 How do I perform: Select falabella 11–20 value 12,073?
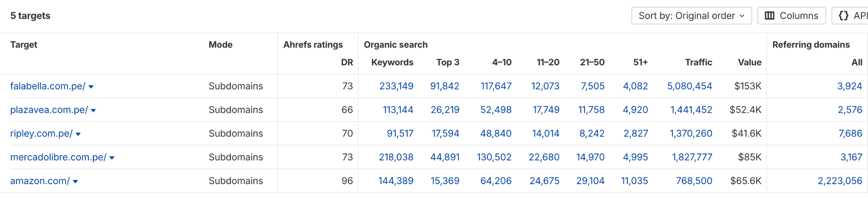(x=545, y=86)
